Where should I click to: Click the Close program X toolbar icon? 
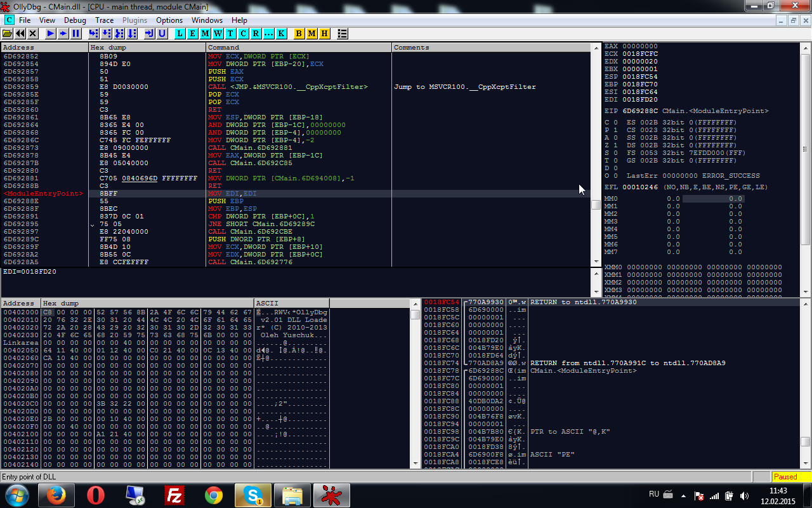(x=32, y=33)
